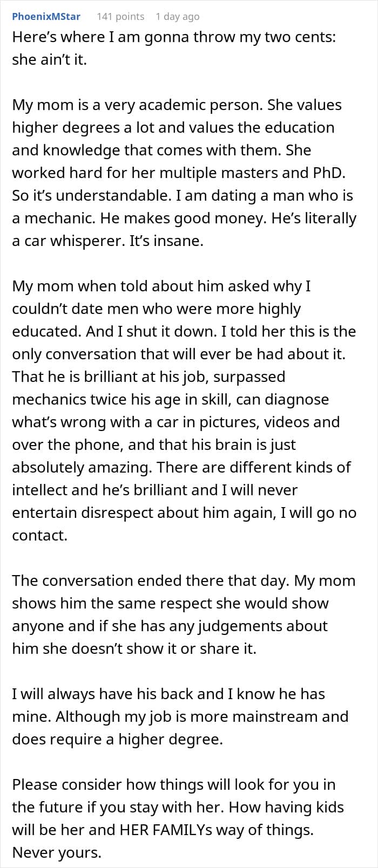Click the line starting "My mom when told about him"
The width and height of the screenshot is (378, 868).
coord(161,286)
